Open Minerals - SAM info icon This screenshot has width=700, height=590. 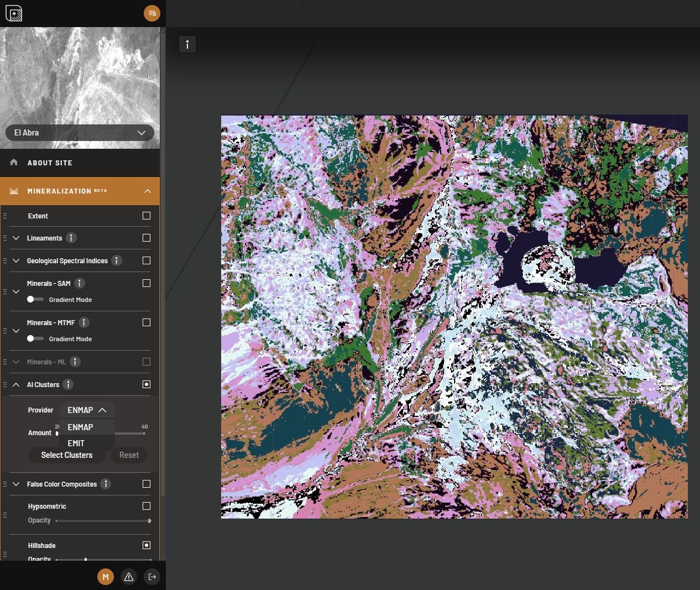point(80,283)
